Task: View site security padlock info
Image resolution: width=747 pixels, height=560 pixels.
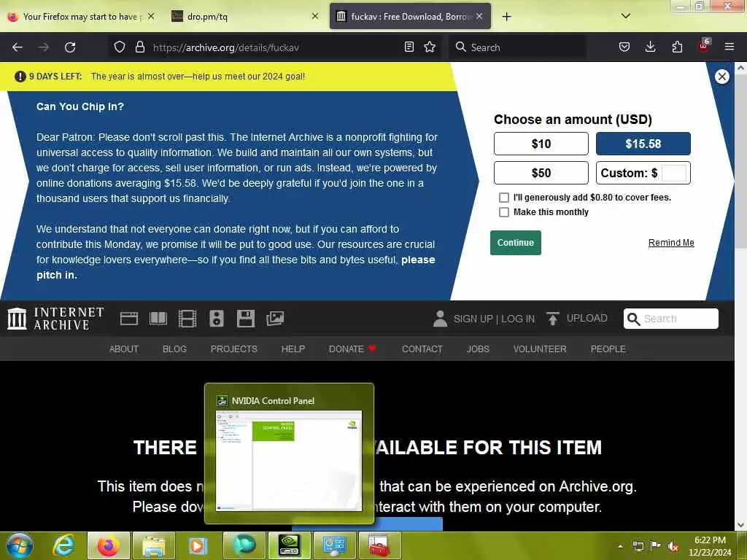Action: coord(139,47)
